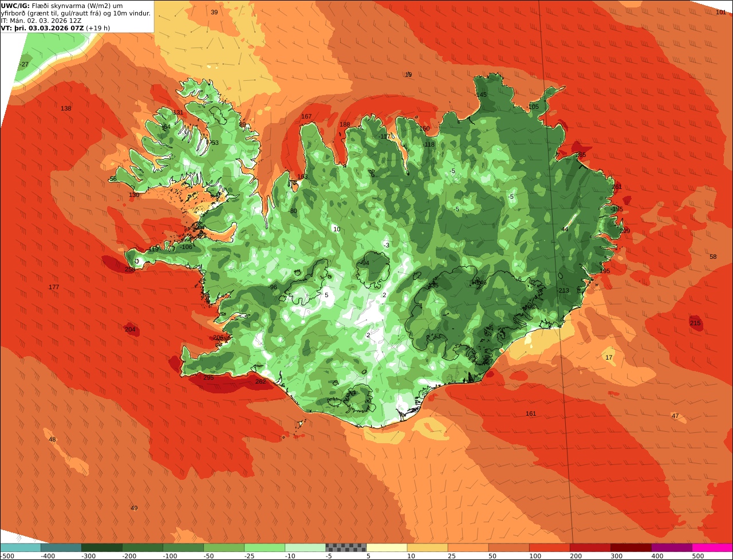Viewport: 733px width, 560px height.
Task: Click the value 130 on the map
Action: coord(134,195)
